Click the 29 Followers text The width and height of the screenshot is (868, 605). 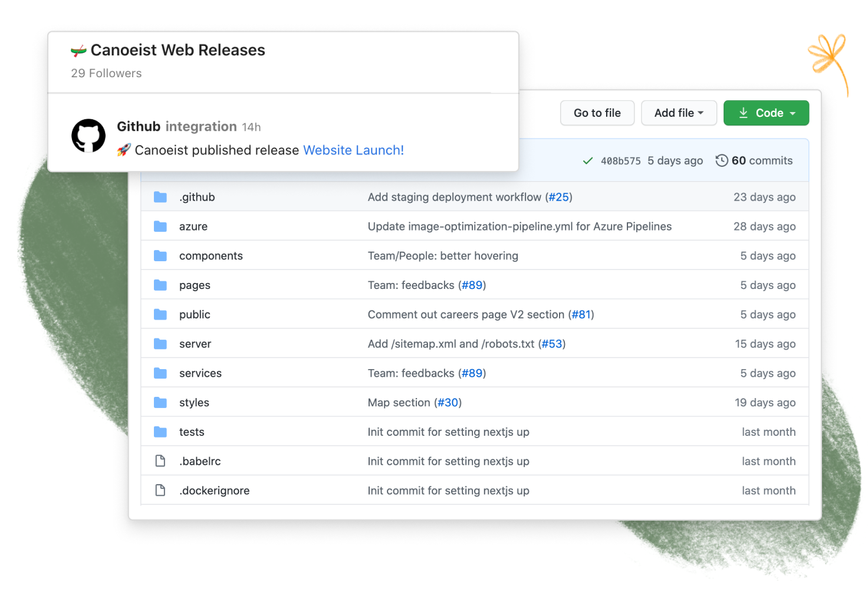pyautogui.click(x=106, y=74)
